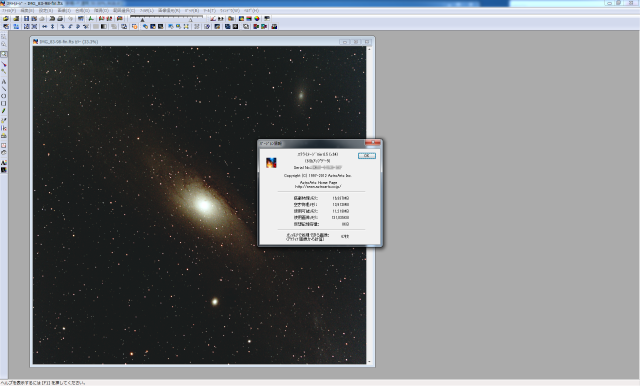Open the AstroArts home page URL link
640x386 pixels.
[x=318, y=186]
